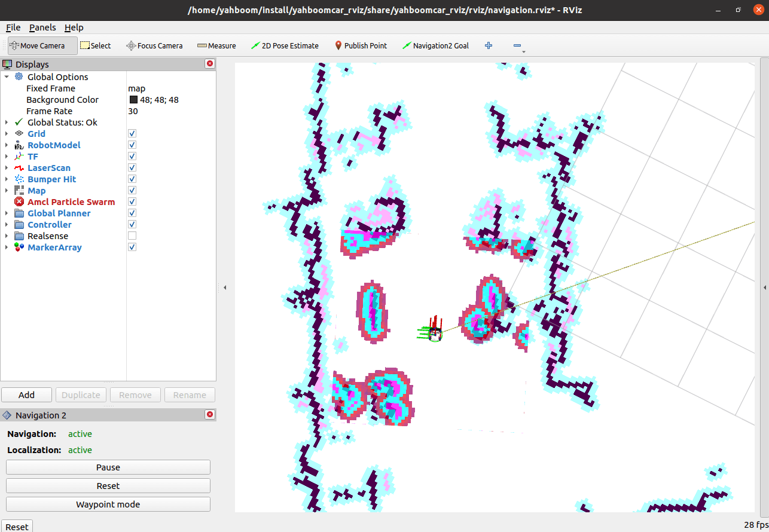
Task: Activate the Navigation2 Goal tool
Action: (435, 45)
